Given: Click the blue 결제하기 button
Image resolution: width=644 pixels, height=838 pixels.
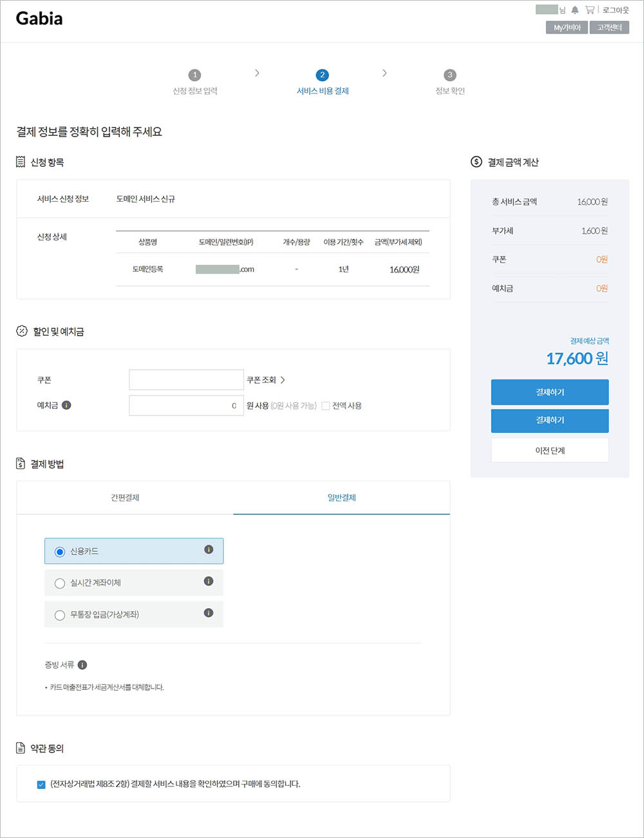Looking at the screenshot, I should click(549, 392).
